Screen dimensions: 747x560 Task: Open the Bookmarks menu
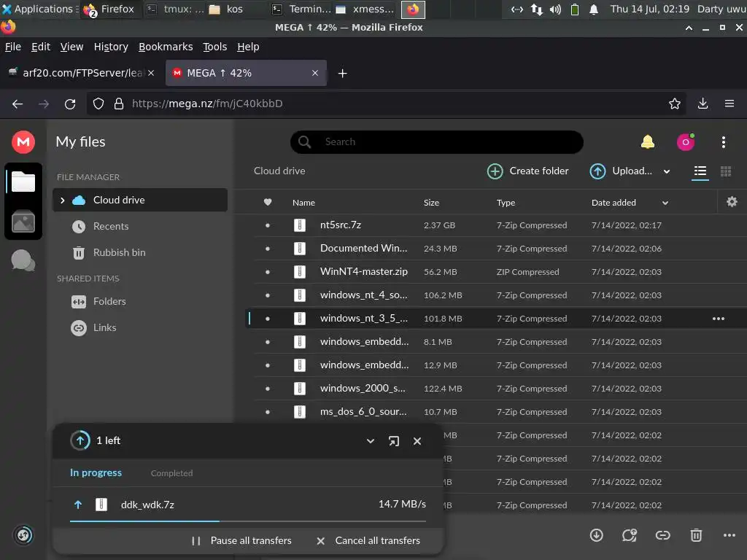coord(166,47)
